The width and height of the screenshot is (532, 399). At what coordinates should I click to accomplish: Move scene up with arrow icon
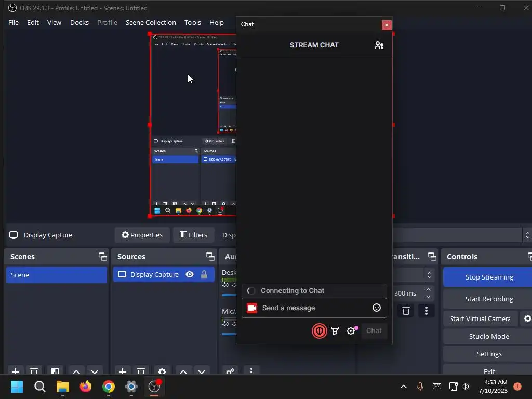pos(76,372)
